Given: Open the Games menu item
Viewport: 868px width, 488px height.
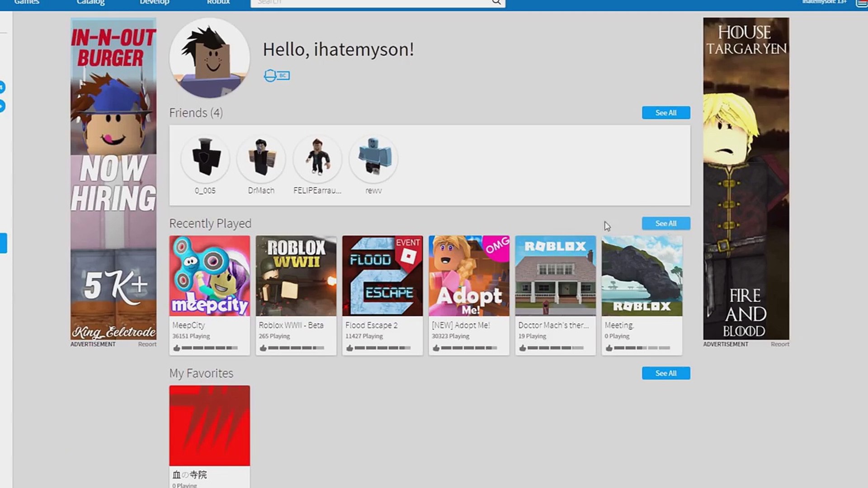Looking at the screenshot, I should (x=27, y=2).
